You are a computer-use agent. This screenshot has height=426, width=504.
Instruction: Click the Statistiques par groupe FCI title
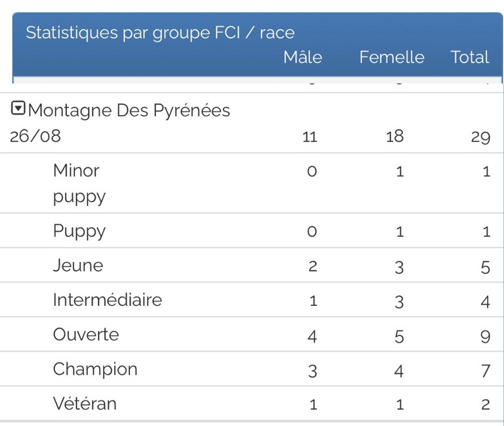pos(159,33)
